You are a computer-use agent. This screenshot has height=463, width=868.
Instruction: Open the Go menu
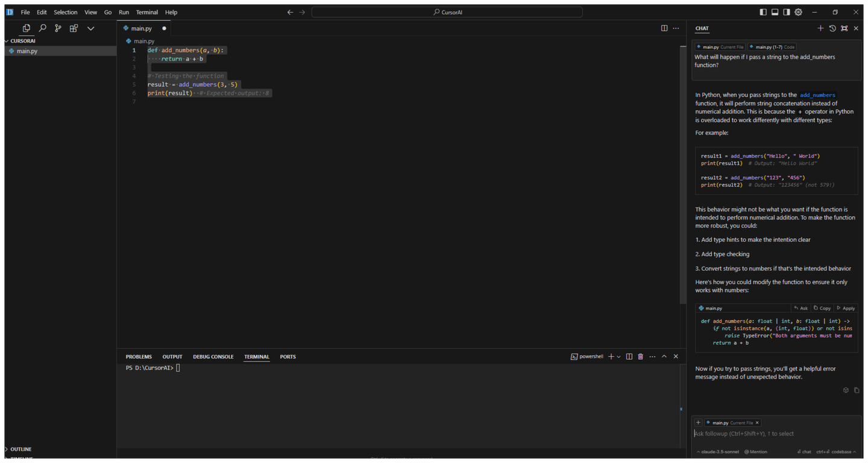pos(108,12)
